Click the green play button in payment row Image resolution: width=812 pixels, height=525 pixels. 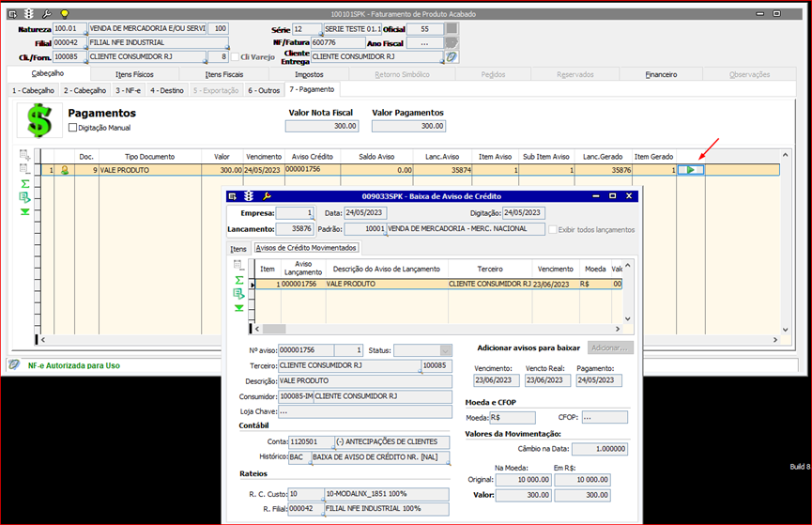coord(691,170)
